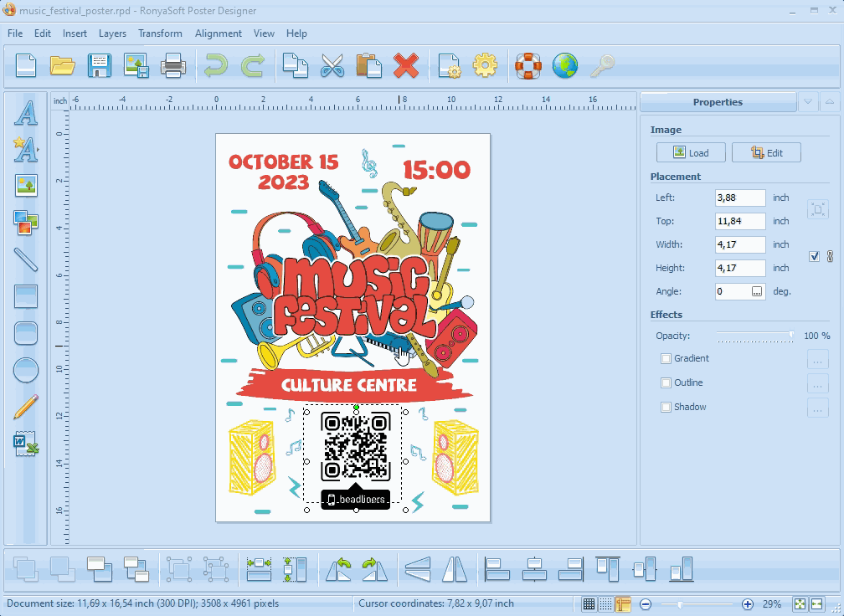Align the object to the left edge

[x=497, y=569]
